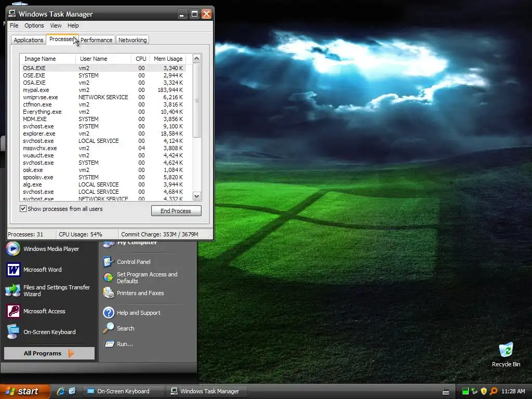This screenshot has width=532, height=399.
Task: Select wmiprvse.exe process row
Action: pos(103,97)
